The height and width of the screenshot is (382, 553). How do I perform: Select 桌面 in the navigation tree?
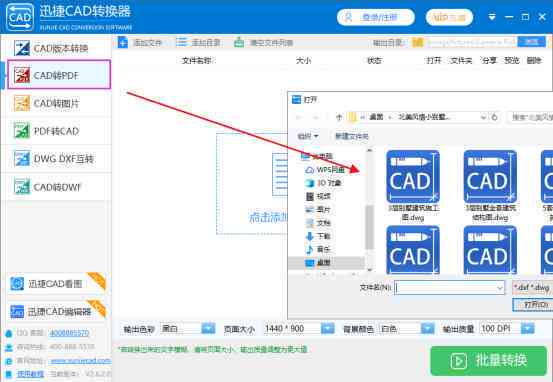tap(326, 263)
